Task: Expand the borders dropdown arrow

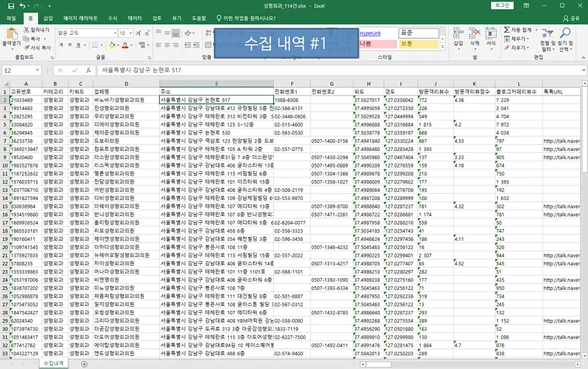Action: coord(102,45)
